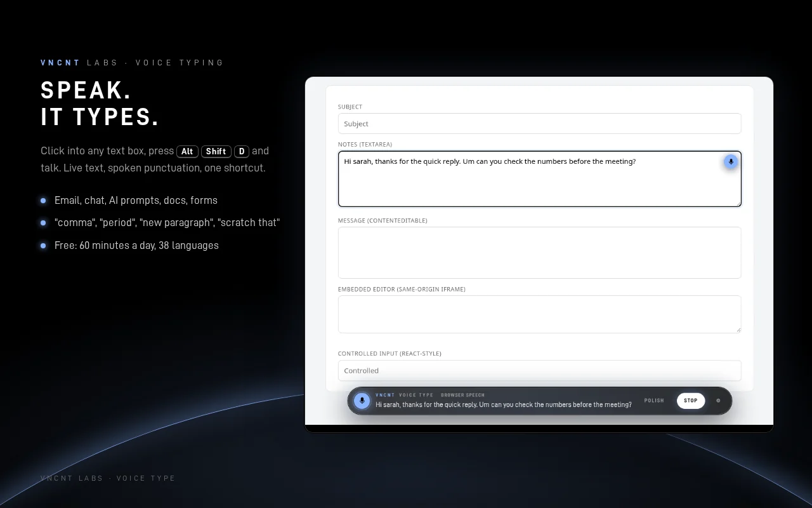Click into the Notes textarea
This screenshot has height=508, width=812.
pos(539,179)
